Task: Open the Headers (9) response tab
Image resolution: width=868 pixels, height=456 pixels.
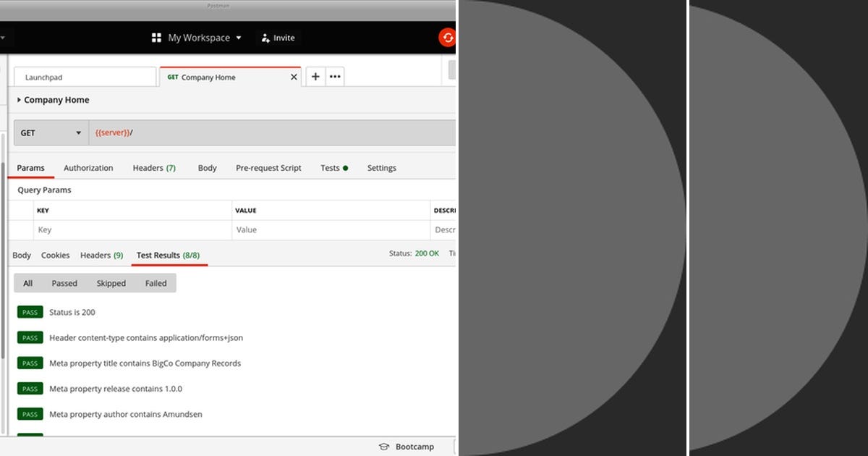Action: [x=101, y=255]
